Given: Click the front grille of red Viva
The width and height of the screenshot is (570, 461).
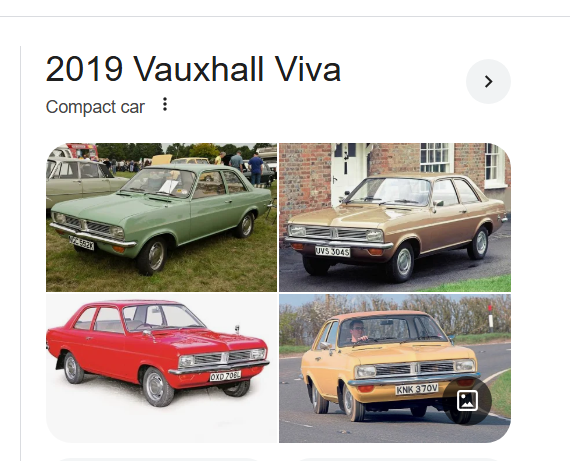Looking at the screenshot, I should click(224, 358).
